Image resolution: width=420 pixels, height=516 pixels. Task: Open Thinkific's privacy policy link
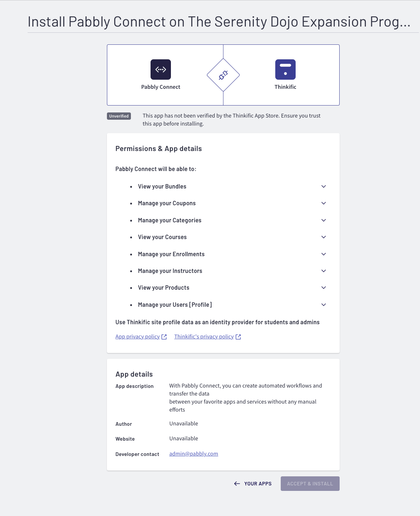point(204,337)
